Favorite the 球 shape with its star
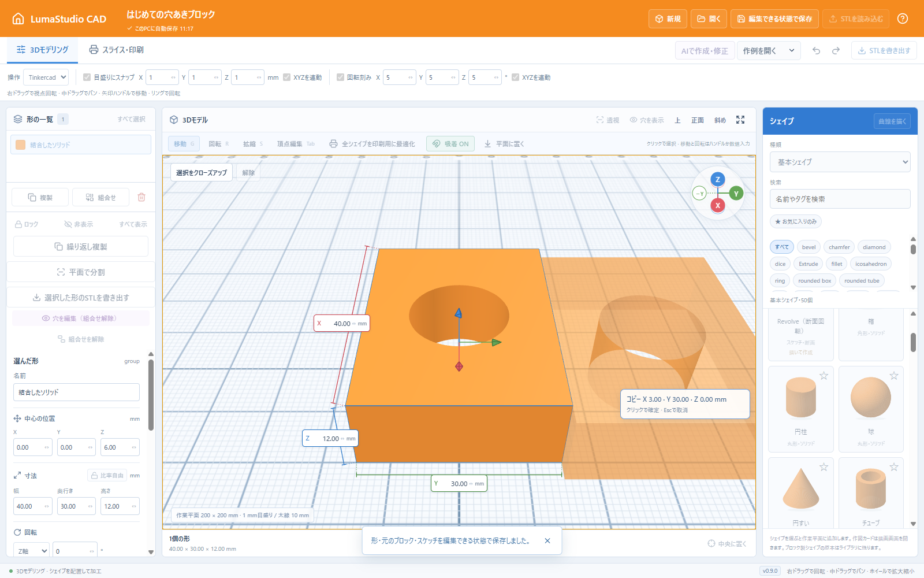Image resolution: width=924 pixels, height=578 pixels. click(894, 376)
